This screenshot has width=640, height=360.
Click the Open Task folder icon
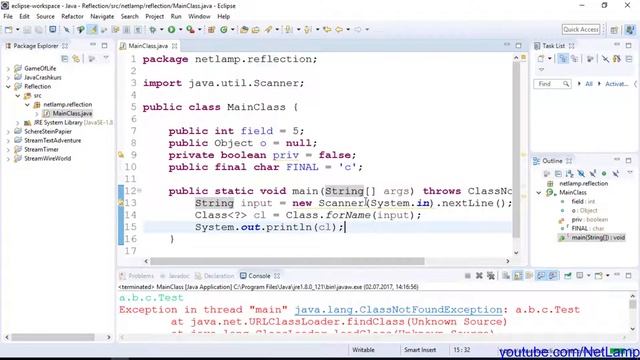click(x=256, y=29)
